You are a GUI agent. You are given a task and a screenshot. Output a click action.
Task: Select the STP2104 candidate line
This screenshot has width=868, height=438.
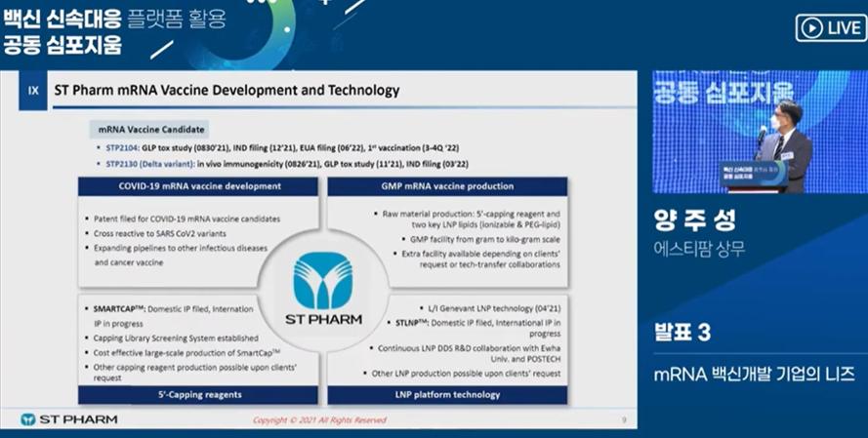[x=282, y=148]
